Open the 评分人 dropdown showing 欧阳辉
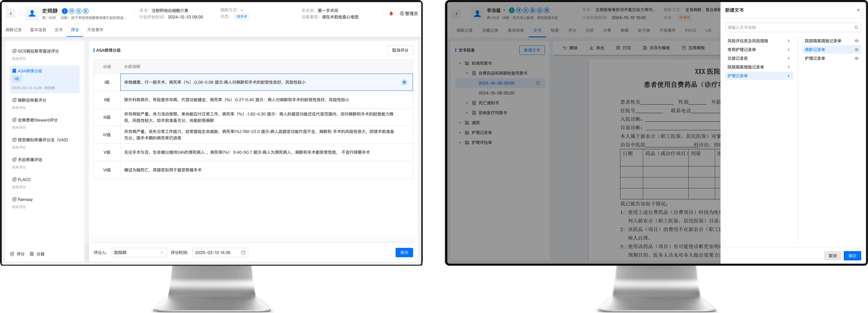Viewport: 868px width, 313px height. [x=139, y=253]
